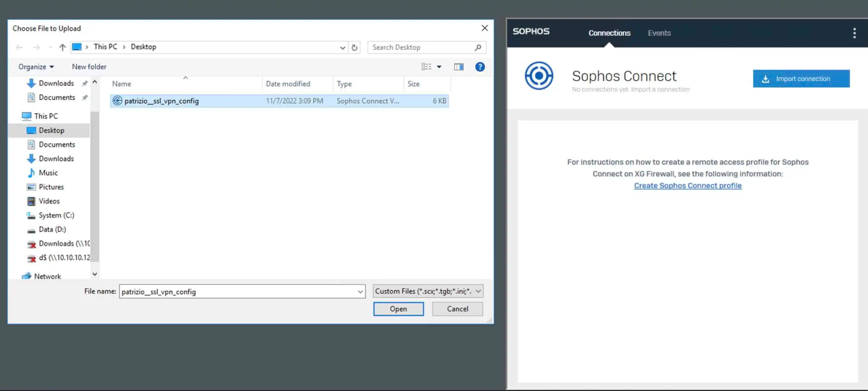The image size is (868, 391).
Task: Click Import connection button
Action: [801, 79]
